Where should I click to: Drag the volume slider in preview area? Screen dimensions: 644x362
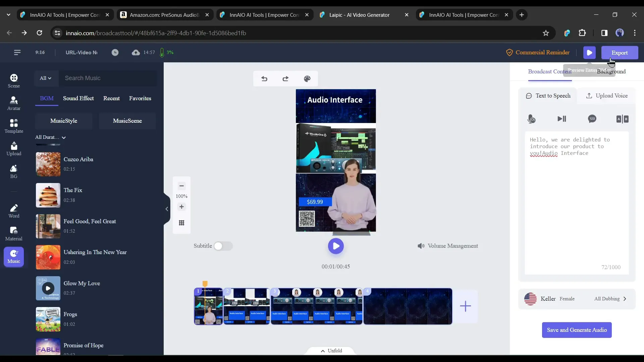(x=421, y=246)
